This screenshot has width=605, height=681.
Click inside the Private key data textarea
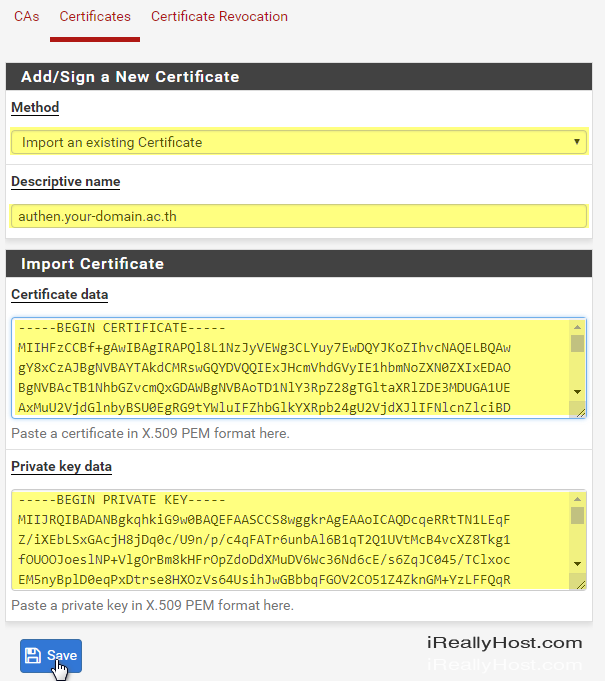[292, 540]
